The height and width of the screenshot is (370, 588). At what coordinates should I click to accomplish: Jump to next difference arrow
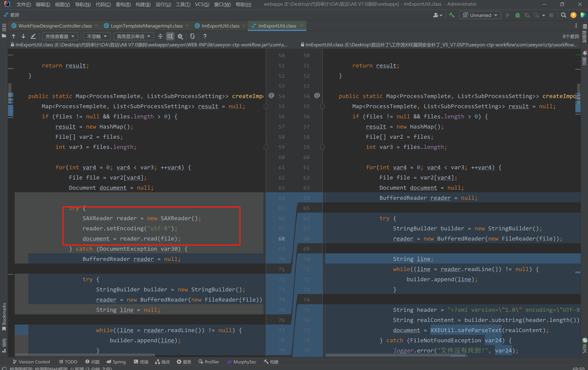coord(23,36)
